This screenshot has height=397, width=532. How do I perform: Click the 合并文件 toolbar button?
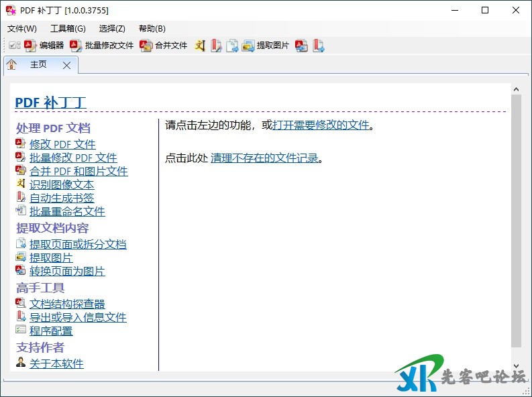[164, 46]
